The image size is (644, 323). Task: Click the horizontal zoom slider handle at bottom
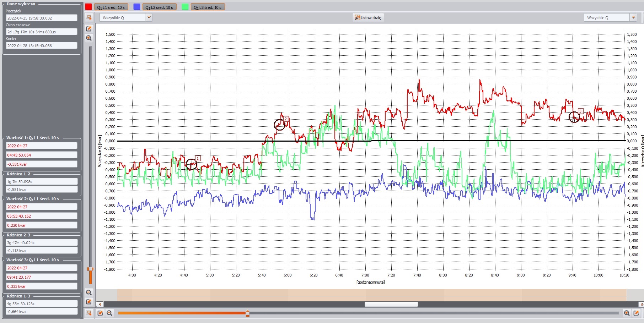pos(247,313)
